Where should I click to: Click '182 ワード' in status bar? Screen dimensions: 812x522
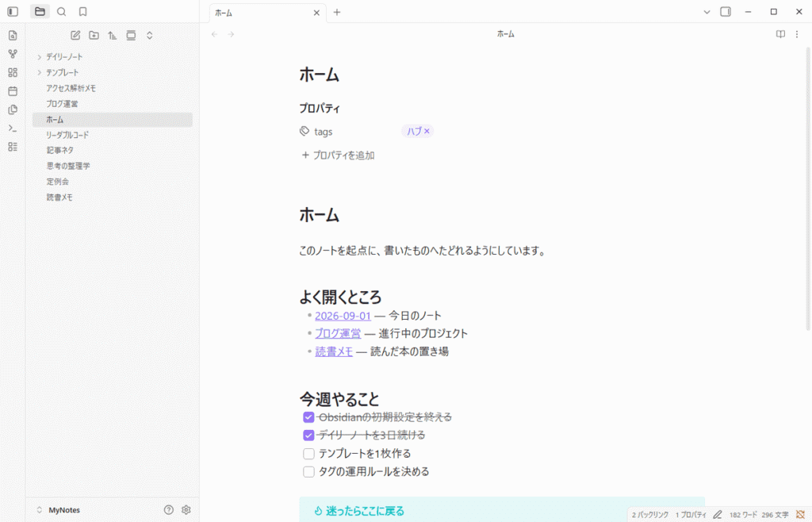743,515
